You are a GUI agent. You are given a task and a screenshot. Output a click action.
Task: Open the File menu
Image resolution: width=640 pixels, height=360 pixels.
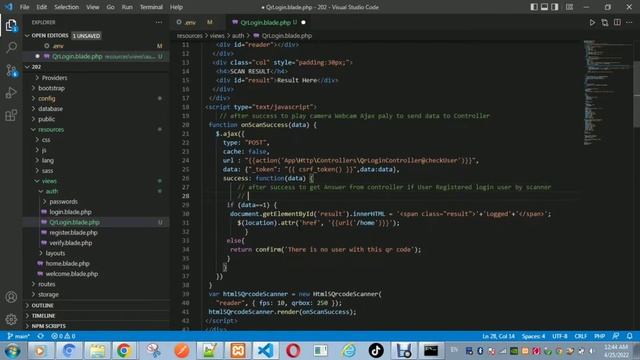(24, 7)
